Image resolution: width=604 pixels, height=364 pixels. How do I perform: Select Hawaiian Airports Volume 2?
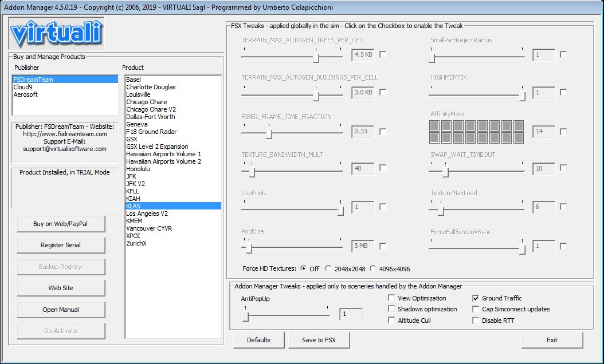coord(173,161)
